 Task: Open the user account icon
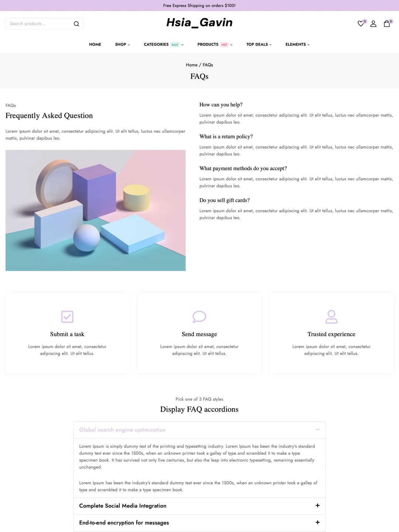[374, 24]
